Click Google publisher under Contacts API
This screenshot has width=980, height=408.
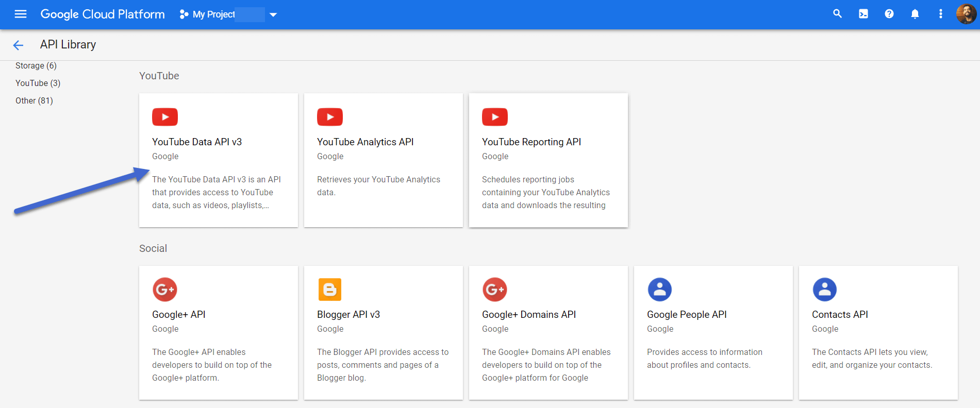tap(825, 329)
